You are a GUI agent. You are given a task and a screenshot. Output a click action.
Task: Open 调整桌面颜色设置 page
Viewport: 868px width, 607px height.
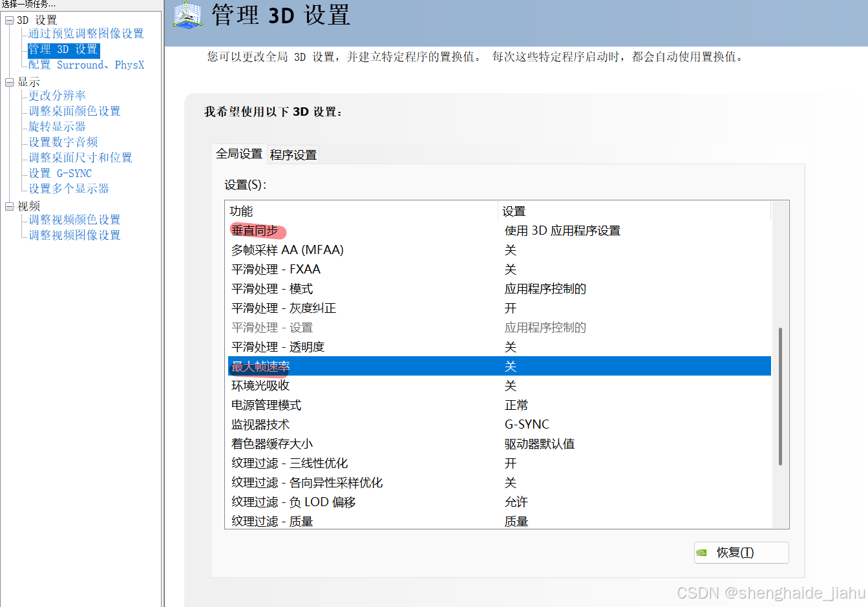tap(74, 111)
